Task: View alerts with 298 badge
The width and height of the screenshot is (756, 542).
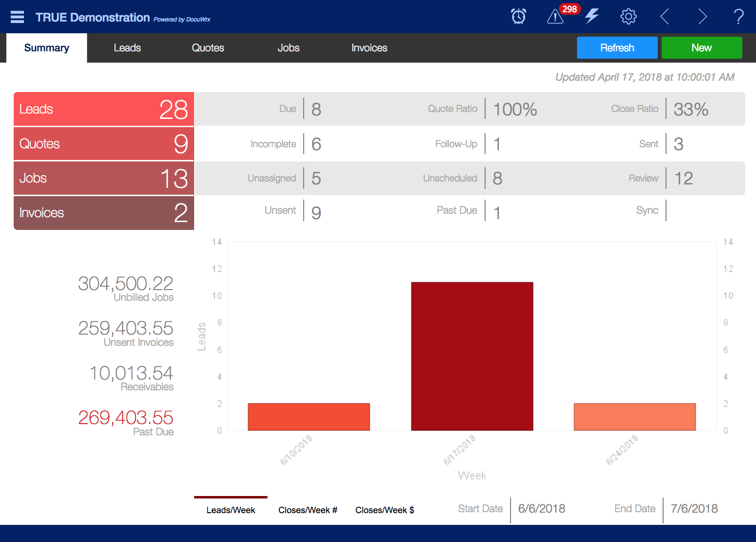Action: [556, 17]
